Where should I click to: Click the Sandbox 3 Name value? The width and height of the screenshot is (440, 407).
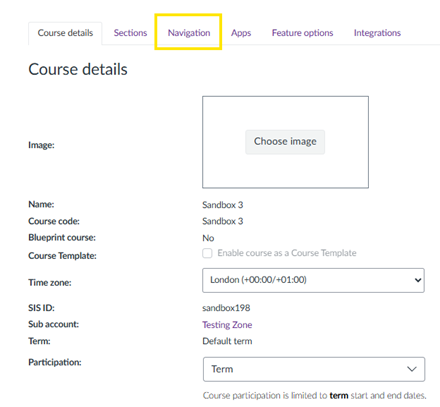[x=223, y=205]
